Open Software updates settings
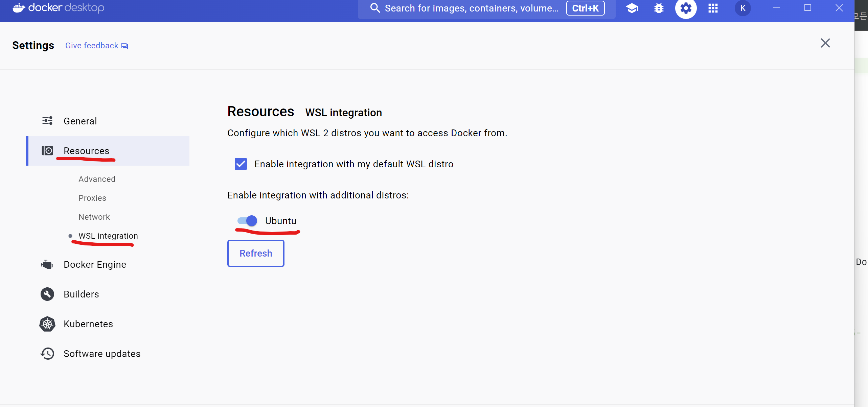868x407 pixels. (x=102, y=354)
